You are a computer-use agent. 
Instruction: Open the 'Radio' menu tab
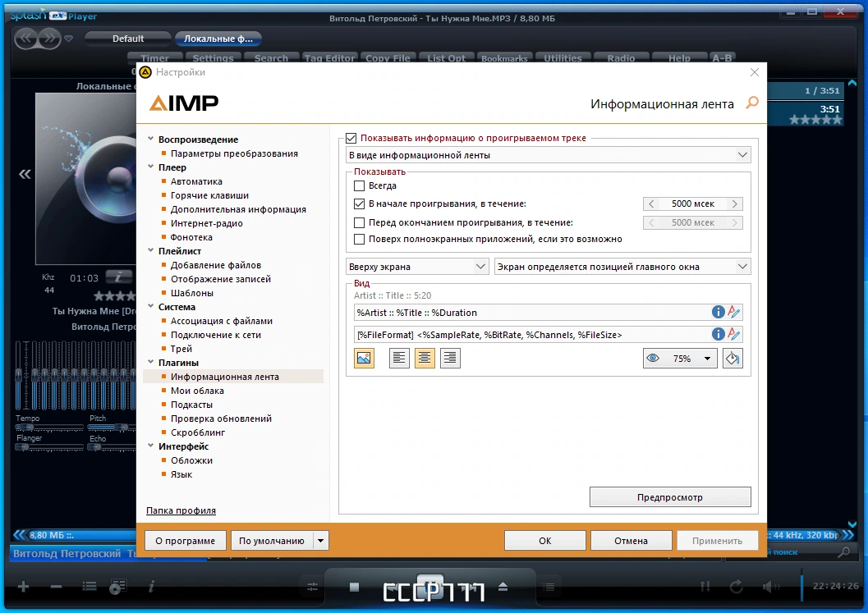coord(621,57)
